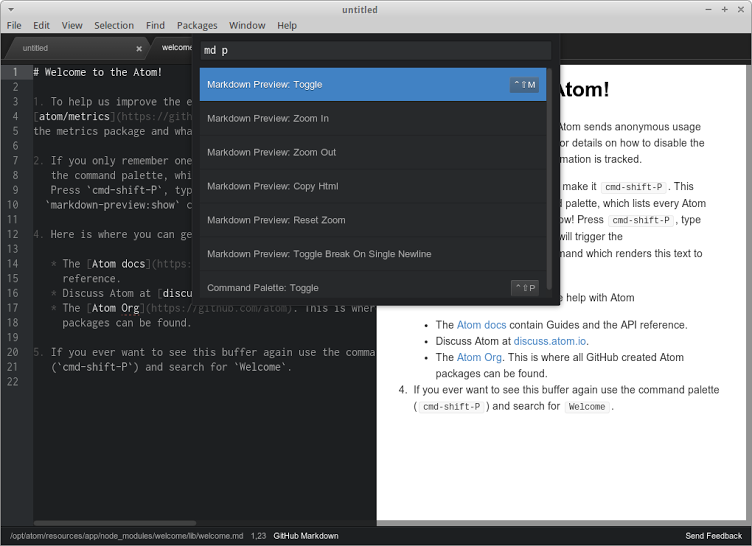Select Markdown Preview: Toggle command

tap(373, 84)
